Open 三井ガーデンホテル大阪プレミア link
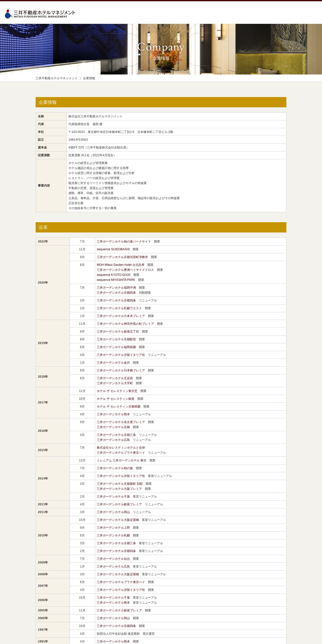 [x=119, y=489]
